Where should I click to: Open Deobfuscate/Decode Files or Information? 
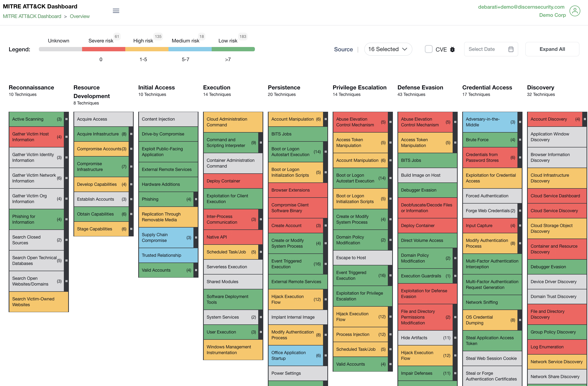tap(427, 208)
